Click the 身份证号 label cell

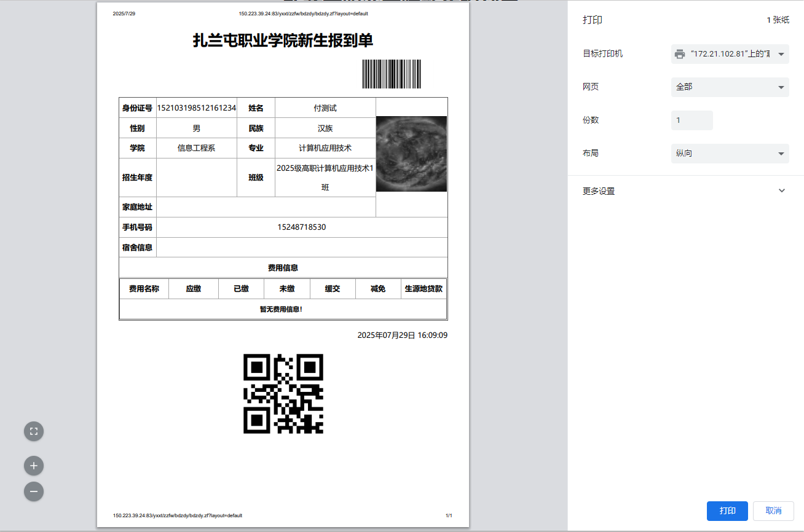click(x=138, y=108)
